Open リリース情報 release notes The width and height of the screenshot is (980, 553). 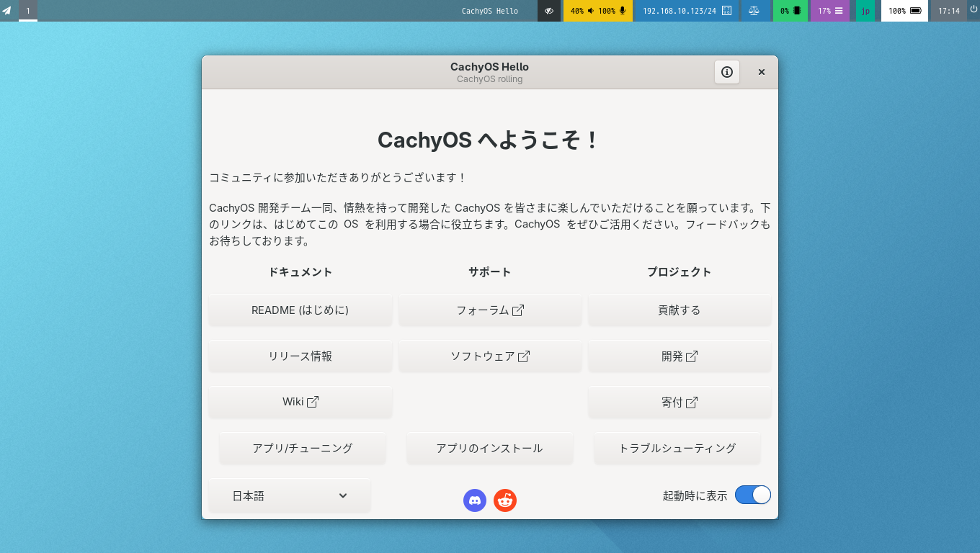pos(300,356)
